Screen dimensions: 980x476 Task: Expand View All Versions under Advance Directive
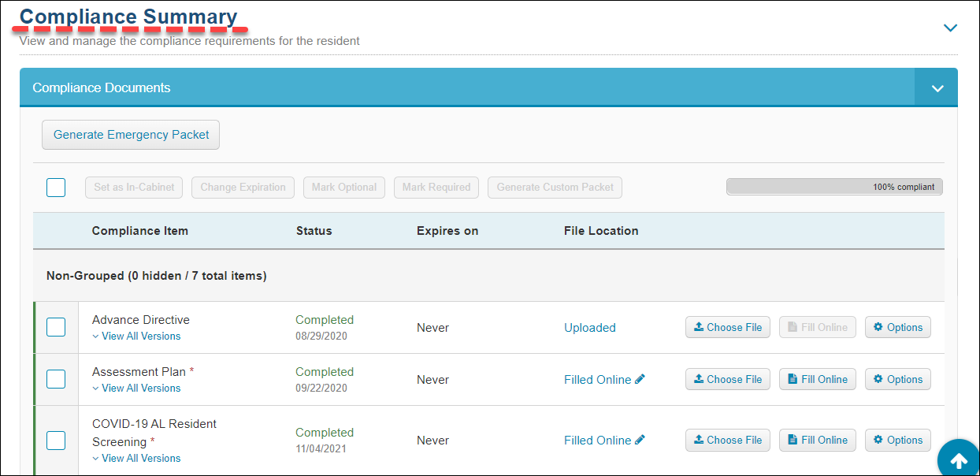[x=136, y=336]
